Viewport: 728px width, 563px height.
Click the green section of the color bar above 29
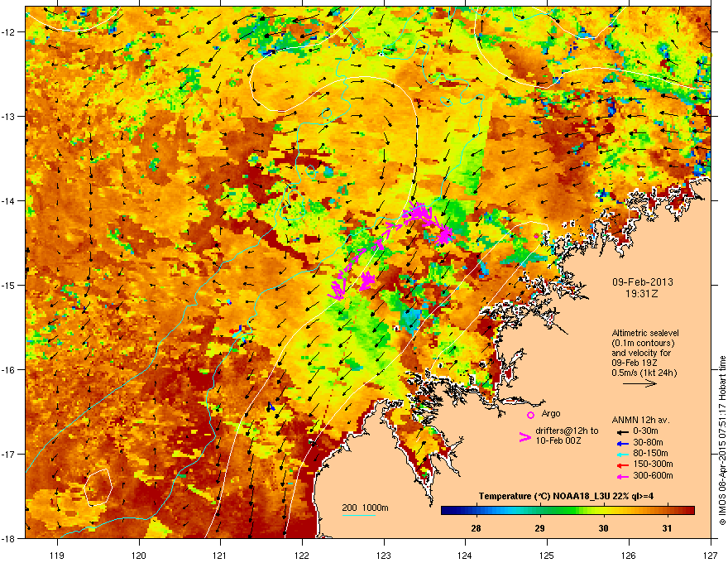tap(540, 511)
